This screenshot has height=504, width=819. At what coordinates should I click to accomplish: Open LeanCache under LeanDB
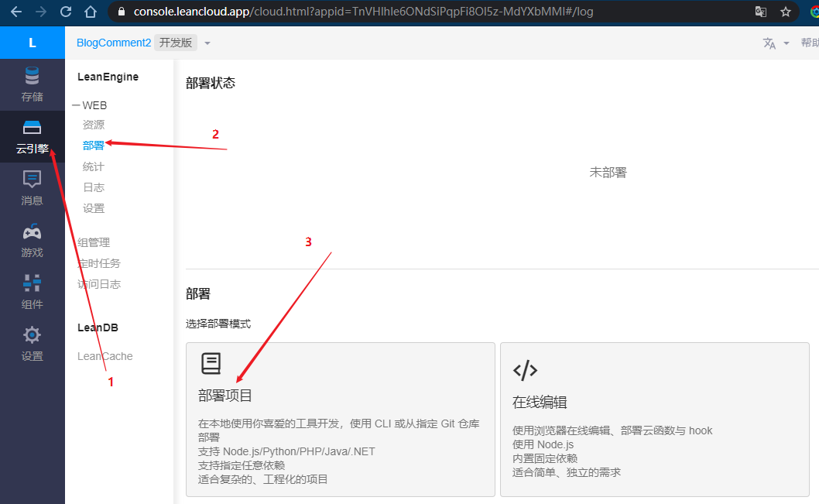[105, 356]
